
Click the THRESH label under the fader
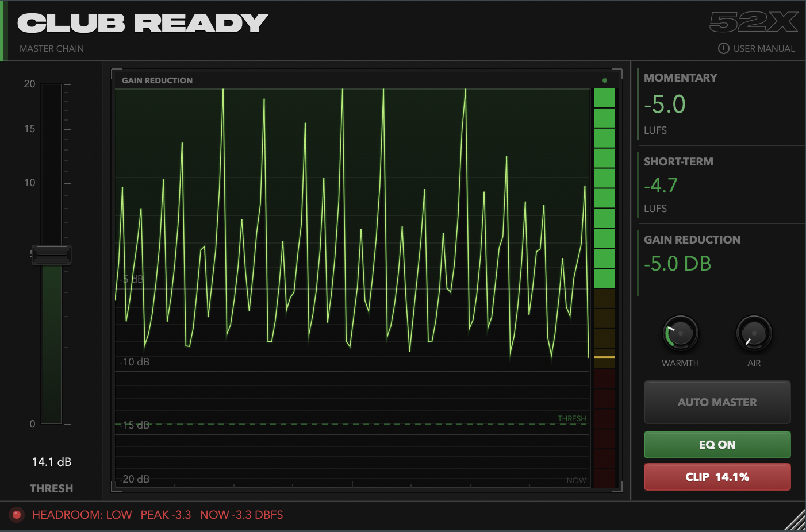click(x=52, y=488)
